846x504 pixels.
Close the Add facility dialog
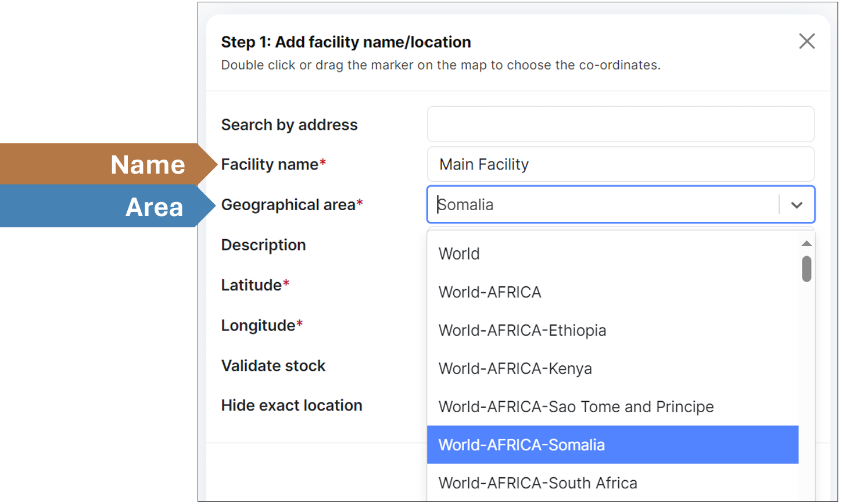(806, 41)
